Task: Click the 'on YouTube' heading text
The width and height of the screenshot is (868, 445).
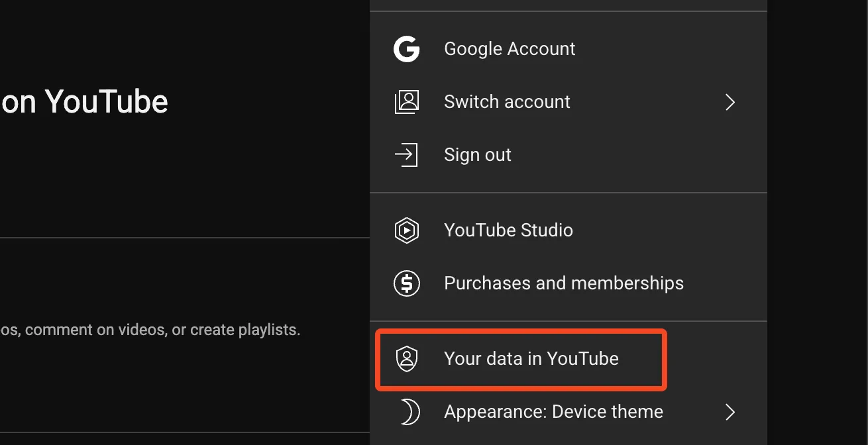Action: click(x=84, y=101)
